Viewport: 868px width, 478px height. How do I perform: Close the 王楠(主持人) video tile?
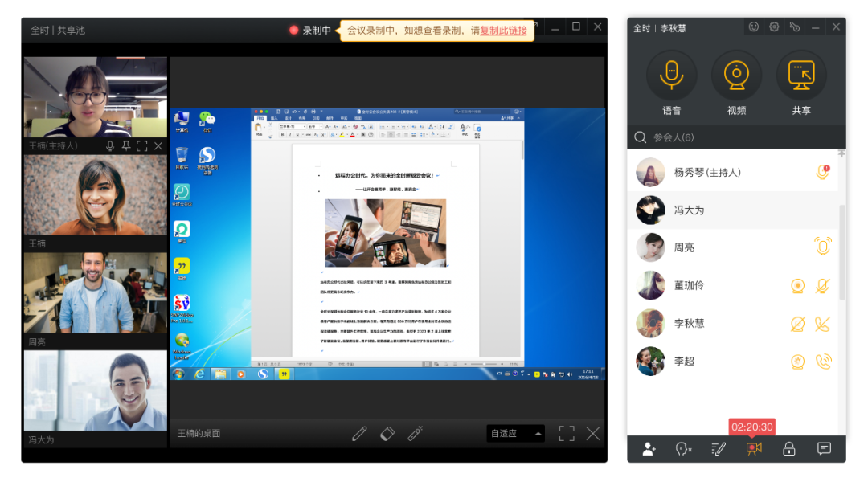pos(158,146)
